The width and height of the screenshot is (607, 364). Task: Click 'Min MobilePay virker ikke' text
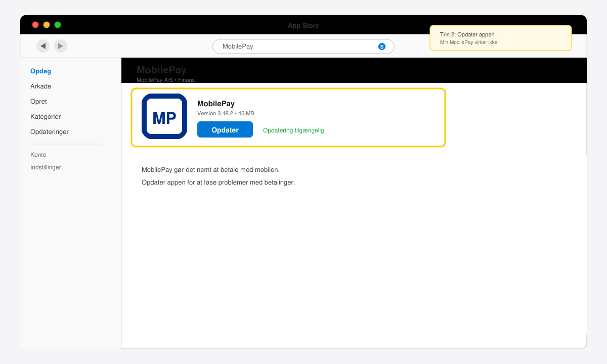(468, 42)
